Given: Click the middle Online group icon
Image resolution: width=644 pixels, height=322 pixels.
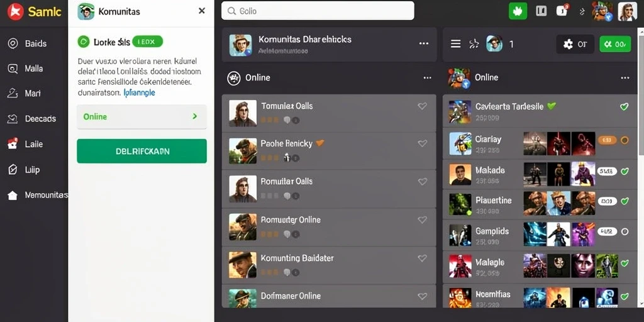Looking at the screenshot, I should [234, 77].
